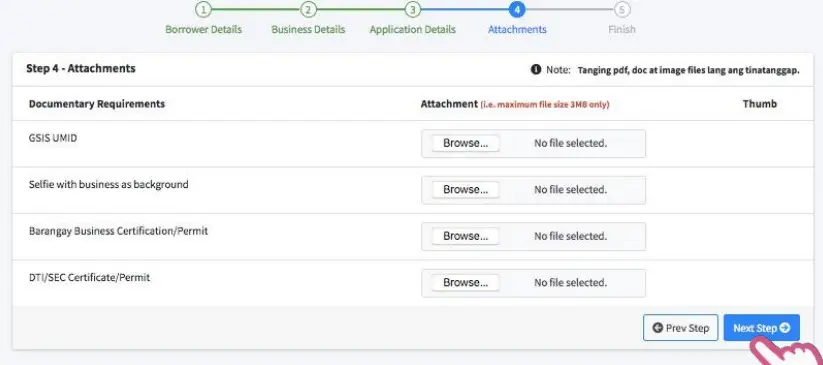Go back with the Prev Step button

pyautogui.click(x=680, y=328)
